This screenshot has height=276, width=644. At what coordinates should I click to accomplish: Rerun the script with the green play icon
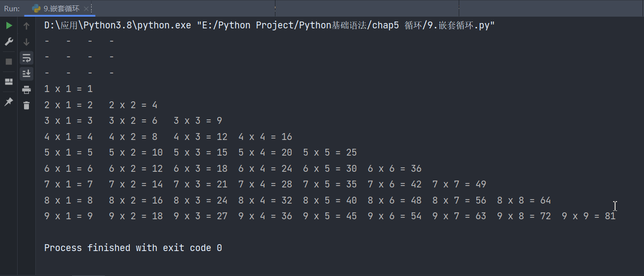tap(9, 25)
